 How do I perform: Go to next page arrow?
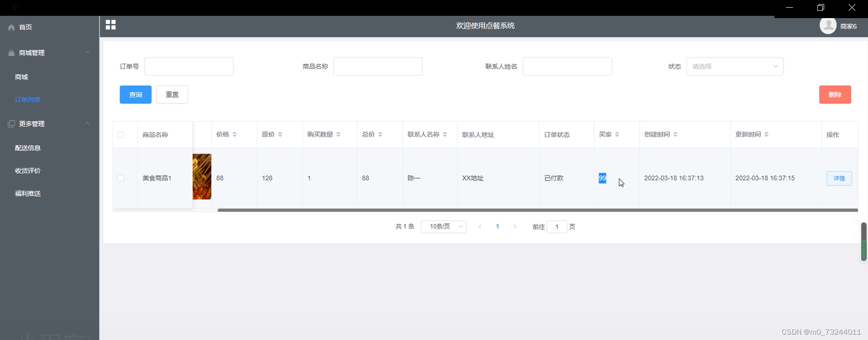tap(515, 227)
